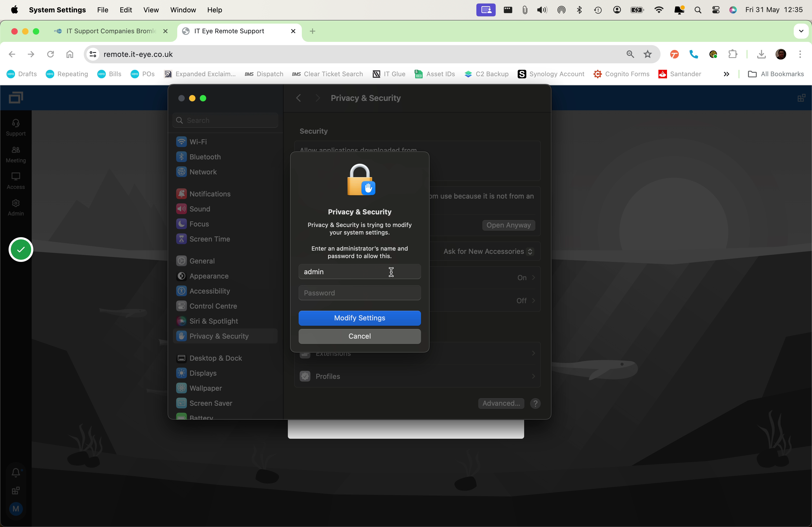
Task: Click the address bar URL
Action: [x=138, y=54]
